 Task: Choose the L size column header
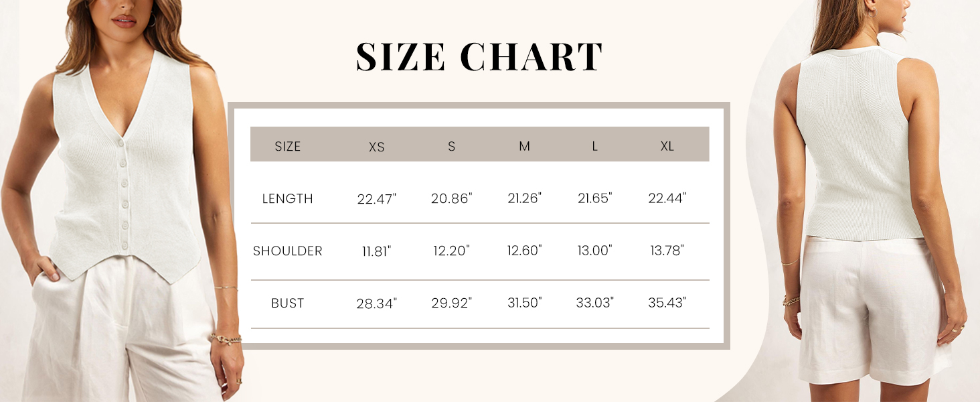(x=594, y=146)
